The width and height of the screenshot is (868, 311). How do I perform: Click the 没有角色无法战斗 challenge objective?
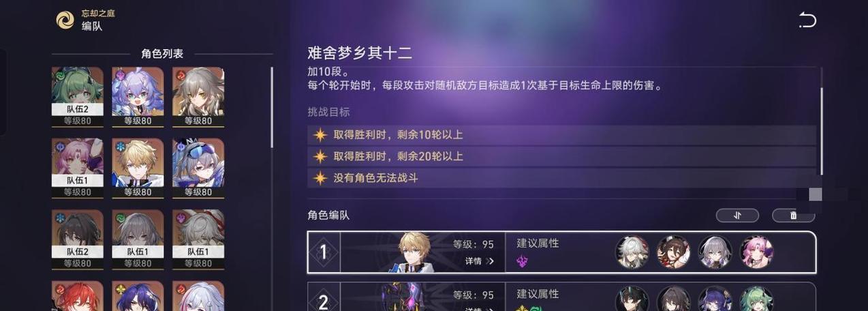(562, 178)
